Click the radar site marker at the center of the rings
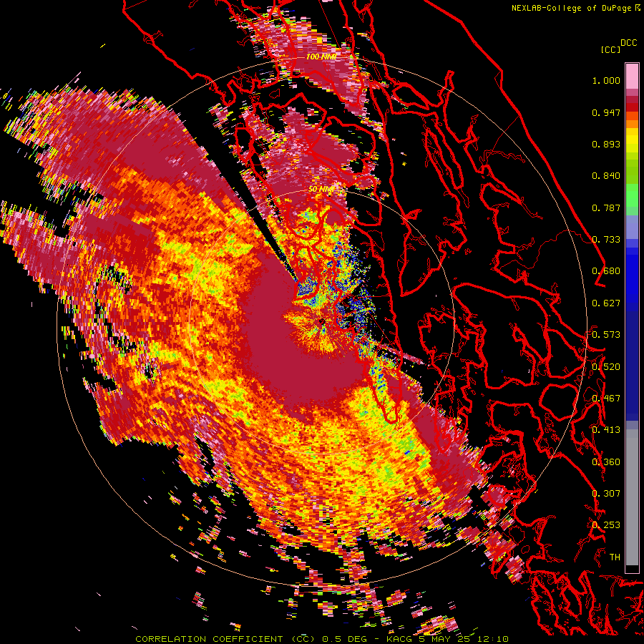Image resolution: width=644 pixels, height=644 pixels. [321, 321]
